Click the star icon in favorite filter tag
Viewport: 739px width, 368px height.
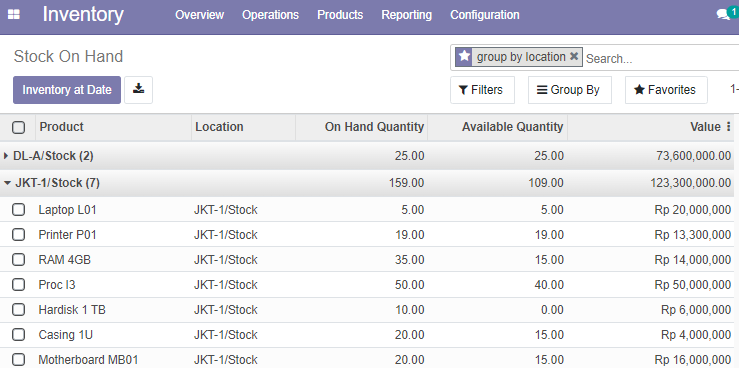click(x=464, y=57)
